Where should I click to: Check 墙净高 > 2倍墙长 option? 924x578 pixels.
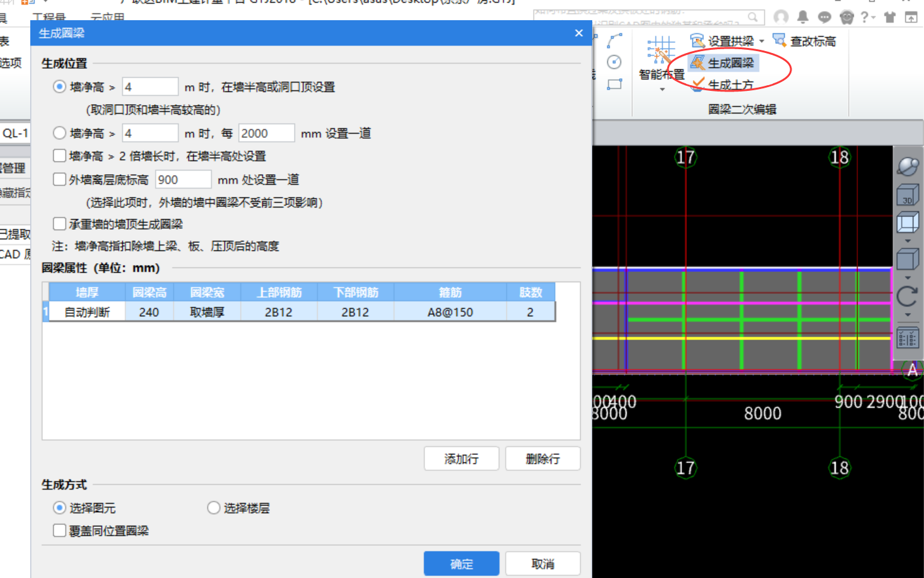tap(59, 155)
